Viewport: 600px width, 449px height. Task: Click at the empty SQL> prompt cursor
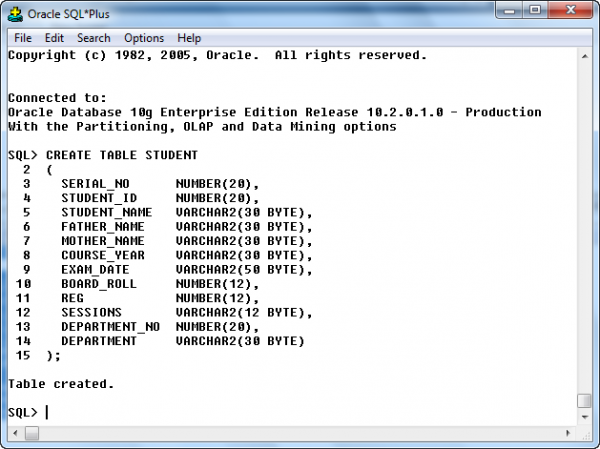(x=47, y=412)
